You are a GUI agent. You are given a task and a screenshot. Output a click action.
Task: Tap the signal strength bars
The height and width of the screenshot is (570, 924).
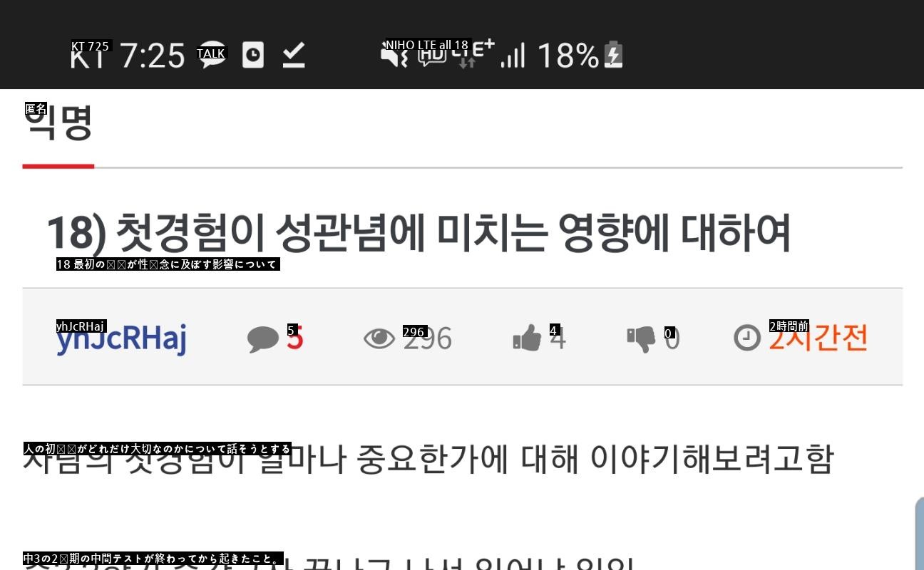513,56
